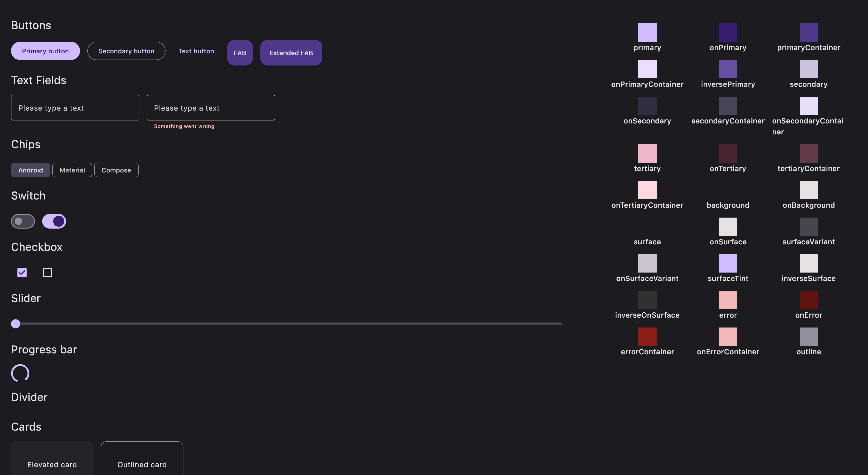Check the empty checkbox

click(47, 272)
